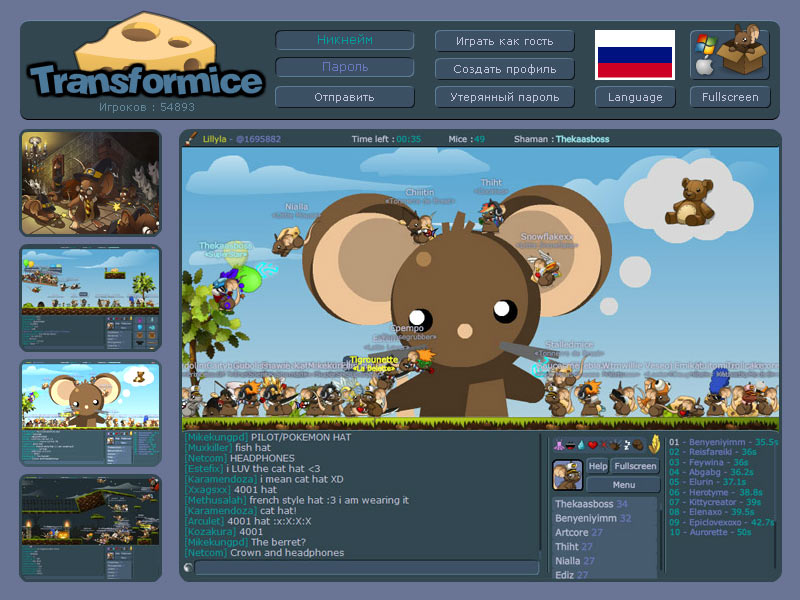
Task: Click the Transformice cheese logo
Action: point(146,57)
